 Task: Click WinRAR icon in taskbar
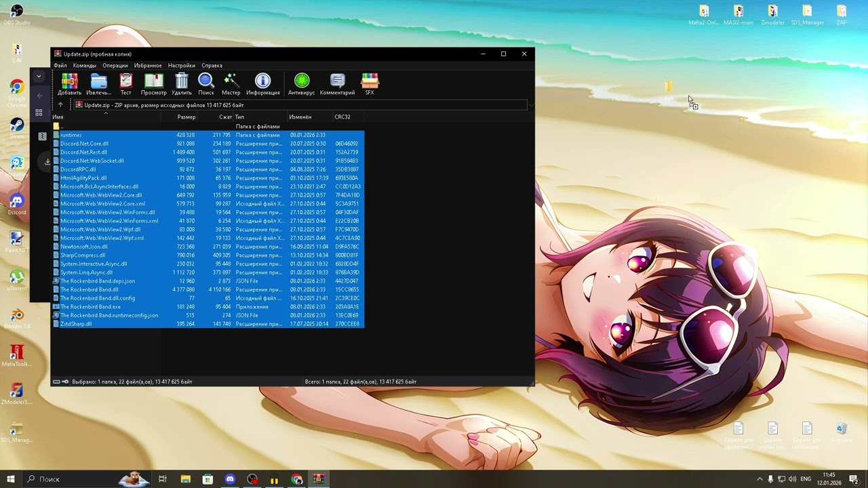[x=319, y=479]
